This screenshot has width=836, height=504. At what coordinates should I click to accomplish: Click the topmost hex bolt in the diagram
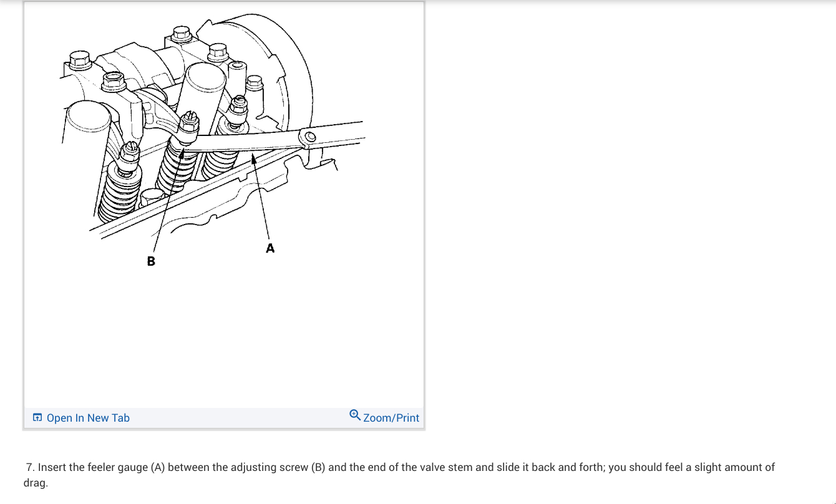[182, 35]
